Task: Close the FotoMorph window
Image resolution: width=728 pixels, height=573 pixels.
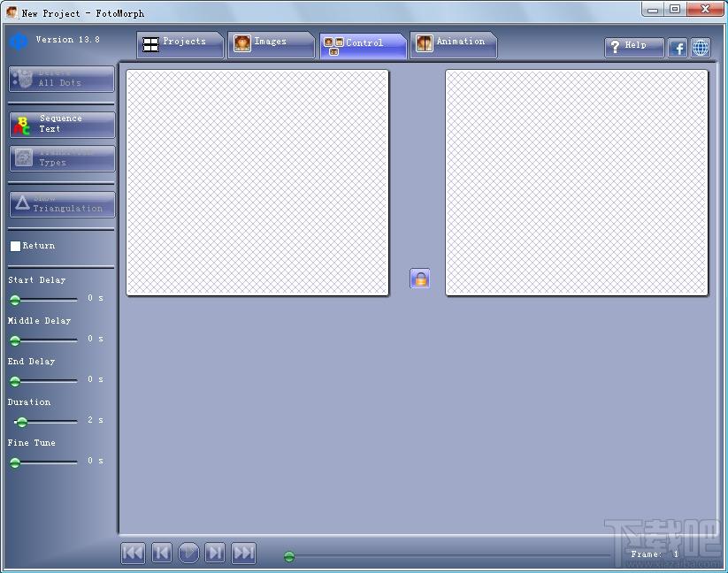Action: pyautogui.click(x=705, y=10)
